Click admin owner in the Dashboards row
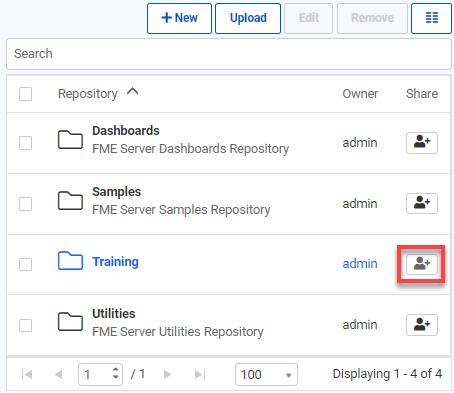This screenshot has height=393, width=454. point(360,143)
